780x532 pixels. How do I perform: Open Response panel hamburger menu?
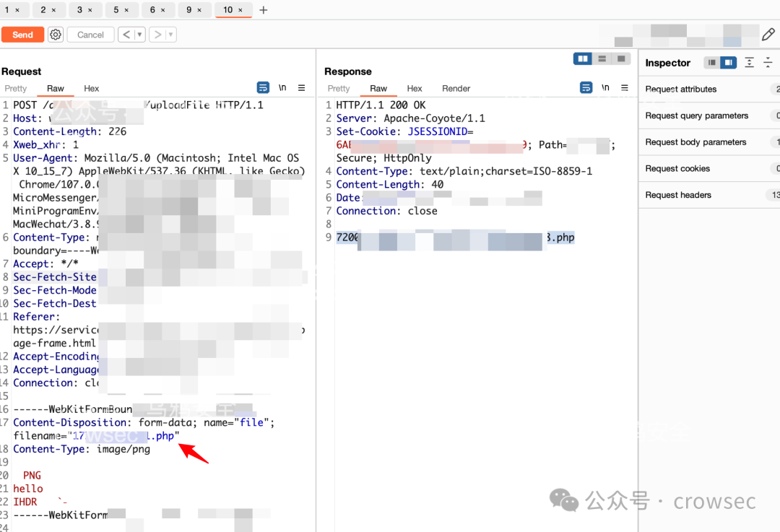(x=625, y=87)
